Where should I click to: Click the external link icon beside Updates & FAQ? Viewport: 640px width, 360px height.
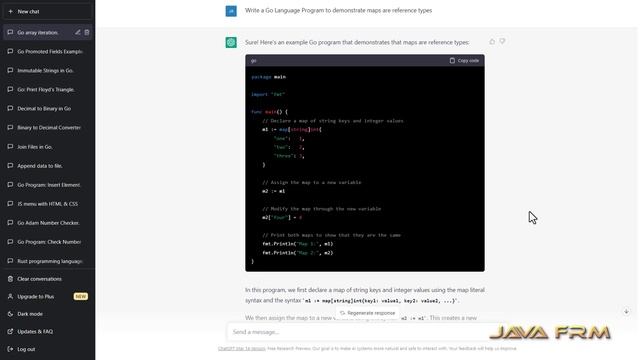point(10,331)
